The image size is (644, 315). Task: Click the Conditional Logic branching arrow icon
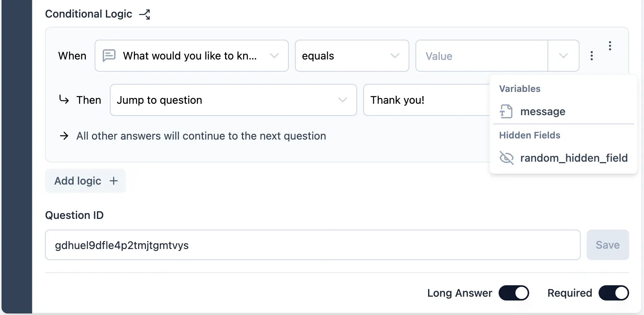tap(145, 14)
